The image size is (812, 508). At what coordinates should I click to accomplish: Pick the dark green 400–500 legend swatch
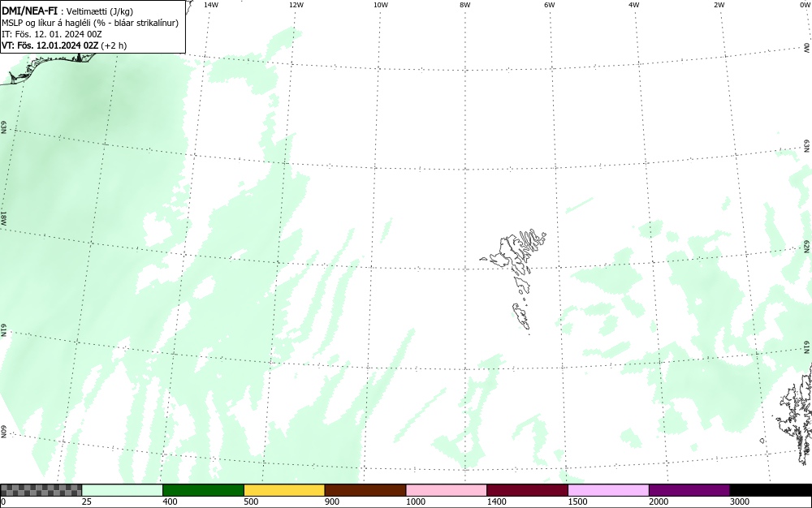[203, 490]
